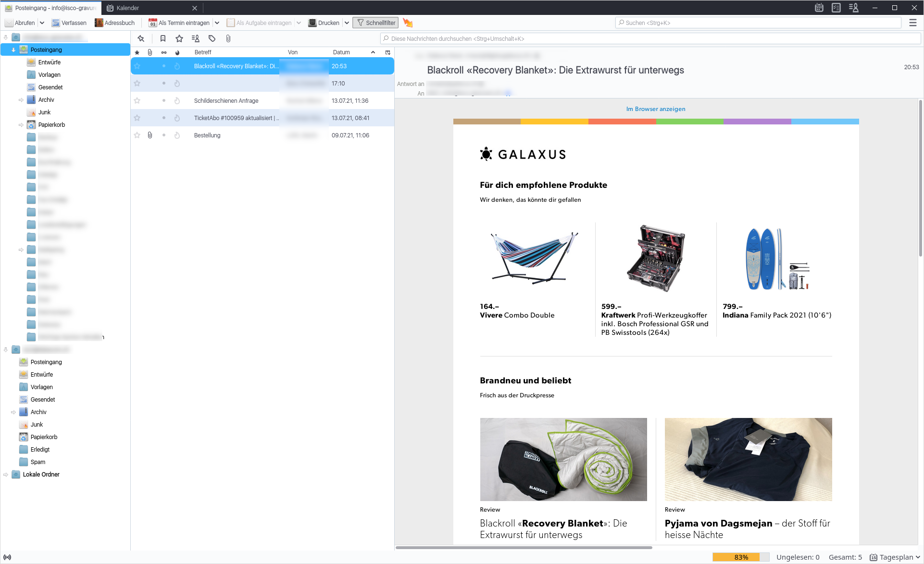Viewport: 924px width, 564px height.
Task: Select the Gesendet folder under Posteingang
Action: point(50,87)
